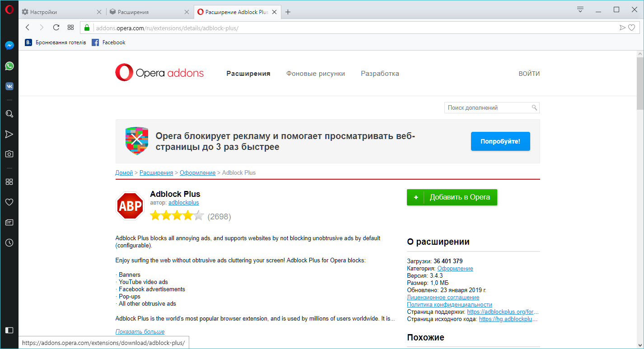
Task: Open the Оформление category link in details
Action: pyautogui.click(x=455, y=268)
